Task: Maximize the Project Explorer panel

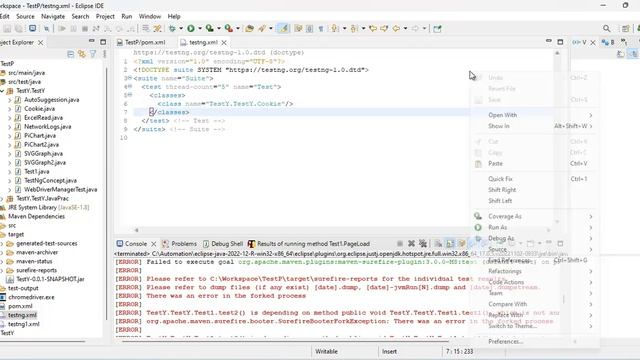Action: click(103, 42)
